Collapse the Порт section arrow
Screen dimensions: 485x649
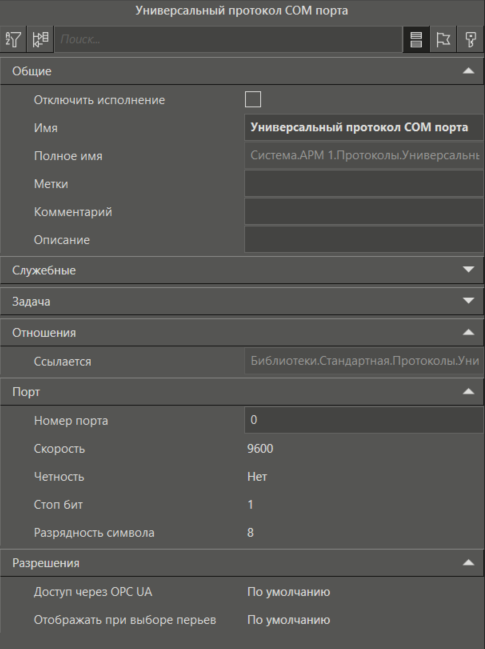click(x=468, y=392)
